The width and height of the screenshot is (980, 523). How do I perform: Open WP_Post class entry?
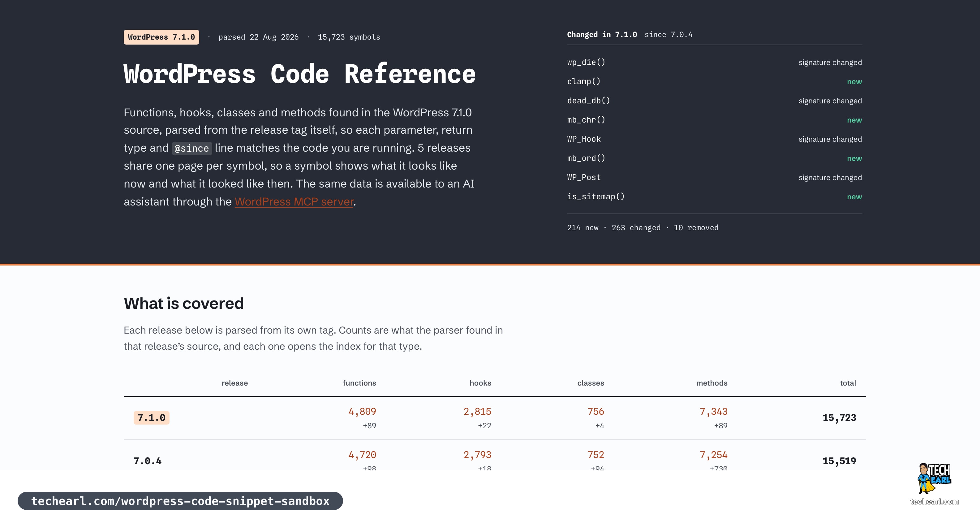click(x=584, y=177)
